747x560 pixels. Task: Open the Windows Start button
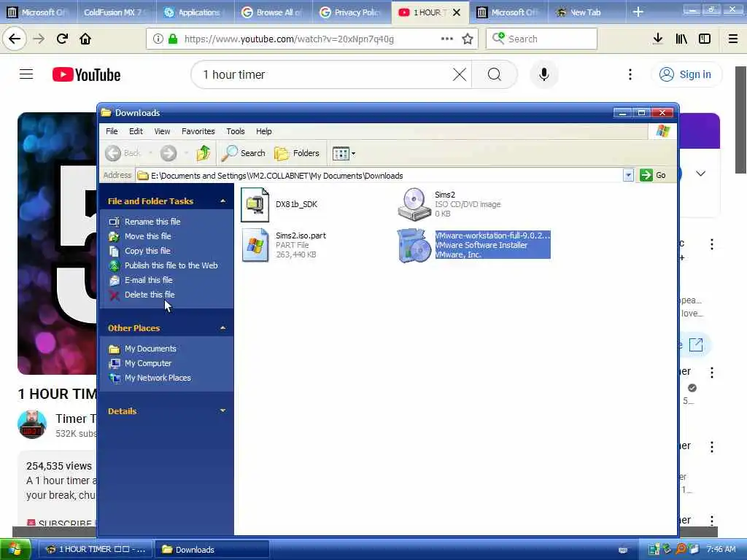point(15,550)
